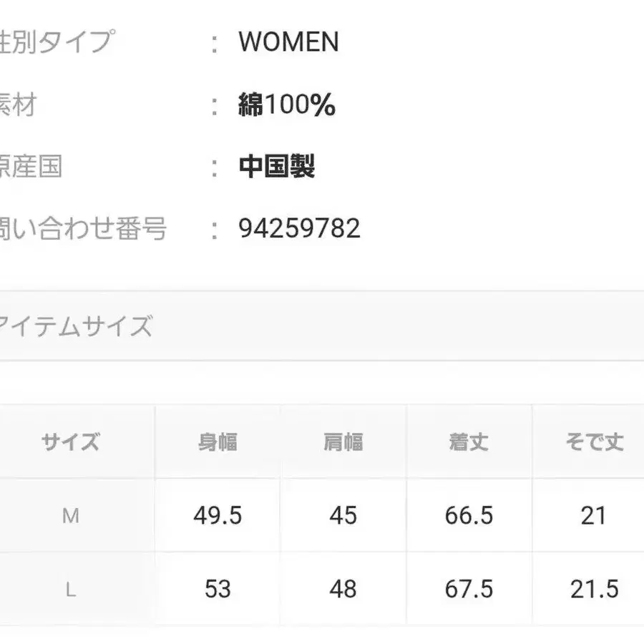Click the 身幅 column header
Viewport: 644px width, 644px height.
(x=218, y=442)
